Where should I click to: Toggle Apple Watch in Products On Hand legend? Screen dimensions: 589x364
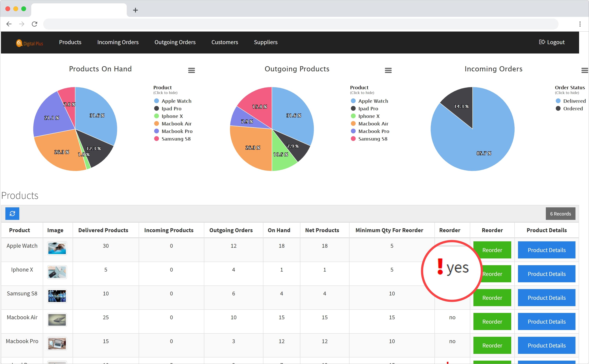point(173,101)
